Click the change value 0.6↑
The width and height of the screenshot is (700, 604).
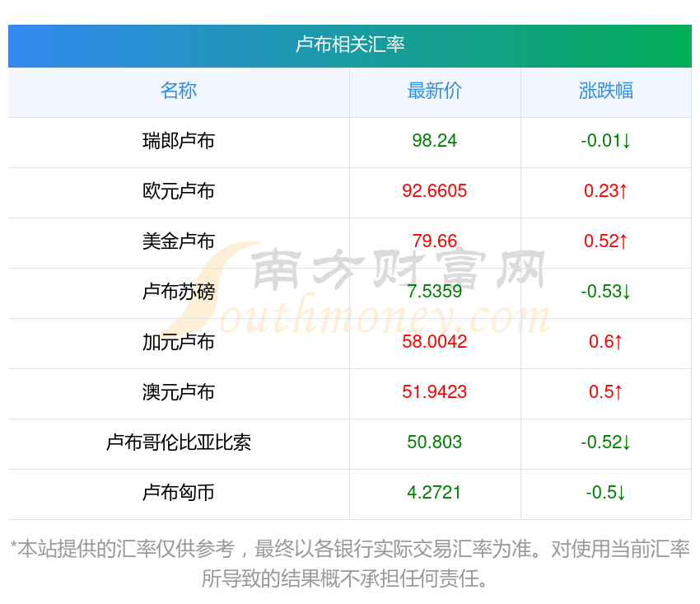(x=606, y=342)
